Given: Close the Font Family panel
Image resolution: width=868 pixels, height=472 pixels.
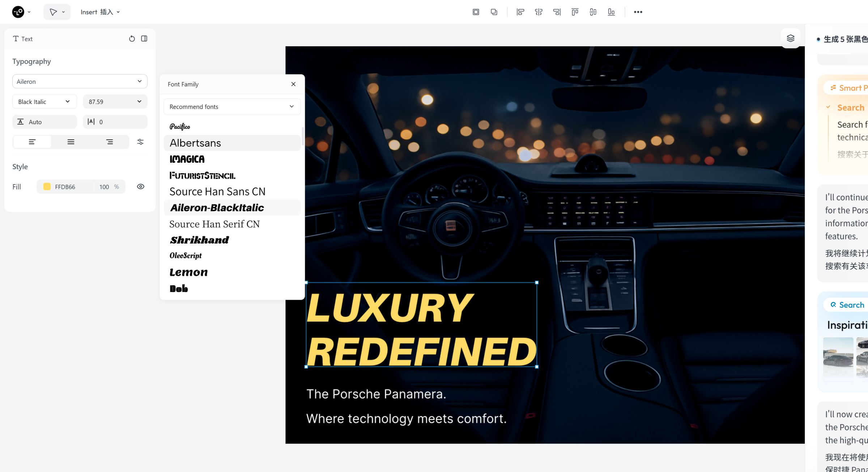Looking at the screenshot, I should pyautogui.click(x=293, y=84).
